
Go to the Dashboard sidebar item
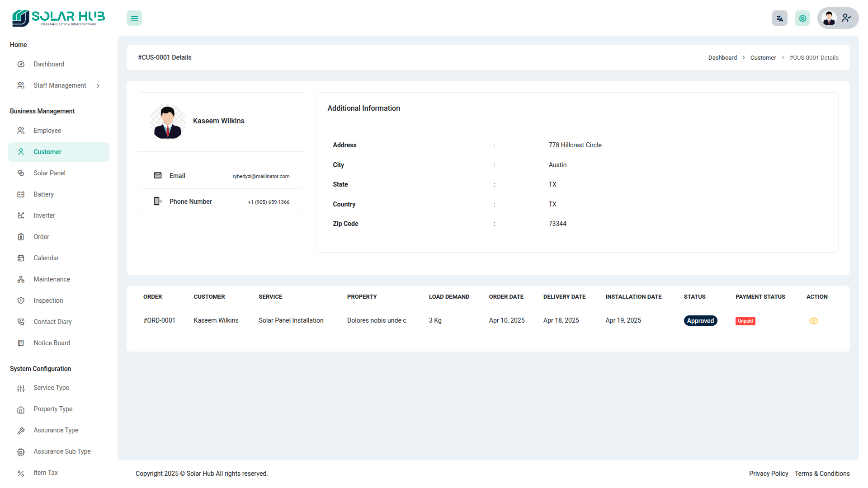(49, 64)
